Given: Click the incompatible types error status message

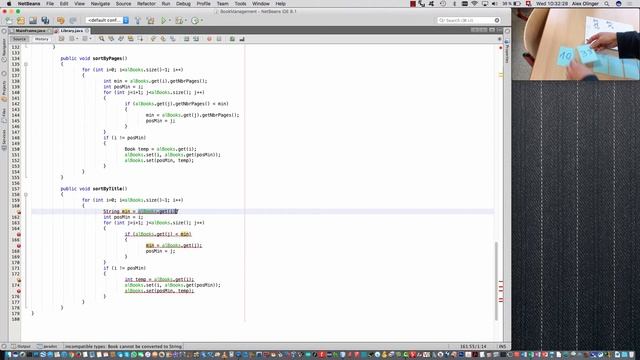Looking at the screenshot, I should coord(123,346).
